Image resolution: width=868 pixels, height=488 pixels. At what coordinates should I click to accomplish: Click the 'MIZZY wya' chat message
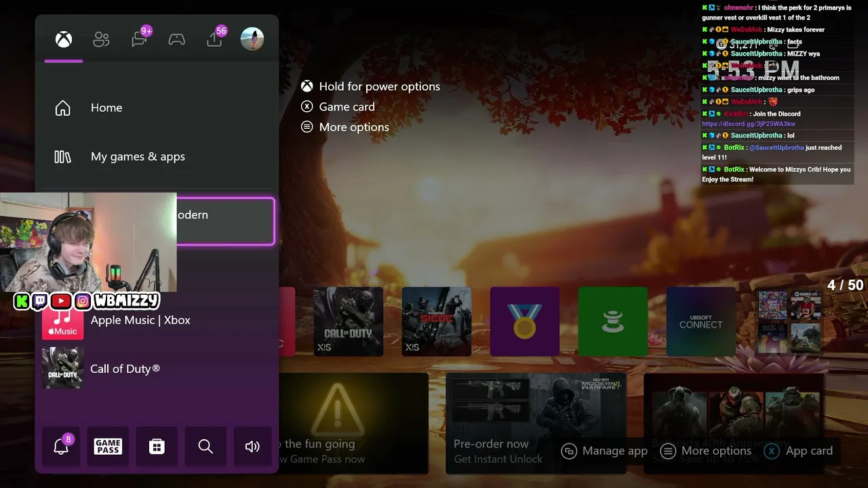(x=804, y=54)
